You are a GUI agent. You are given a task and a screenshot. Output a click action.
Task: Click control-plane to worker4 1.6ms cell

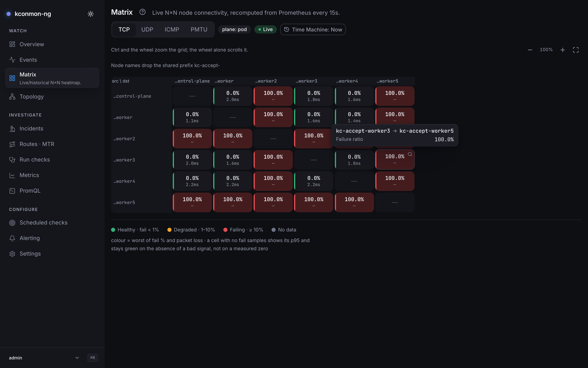[x=354, y=96]
